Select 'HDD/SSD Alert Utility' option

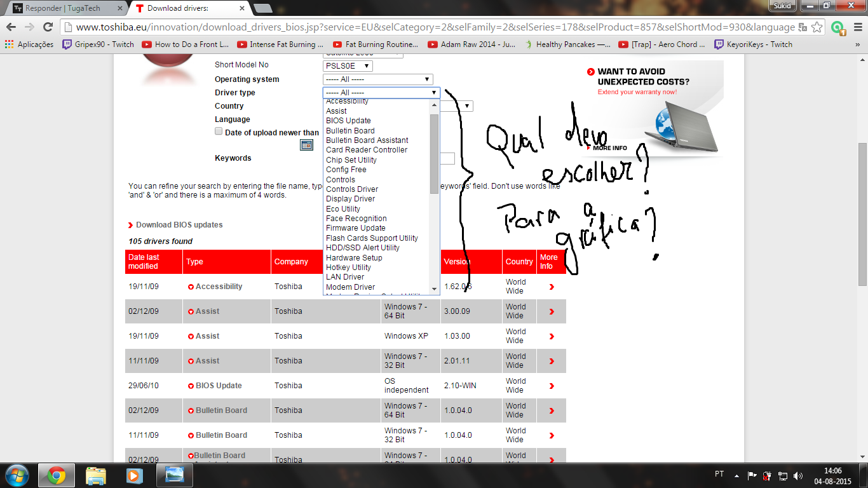coord(363,248)
